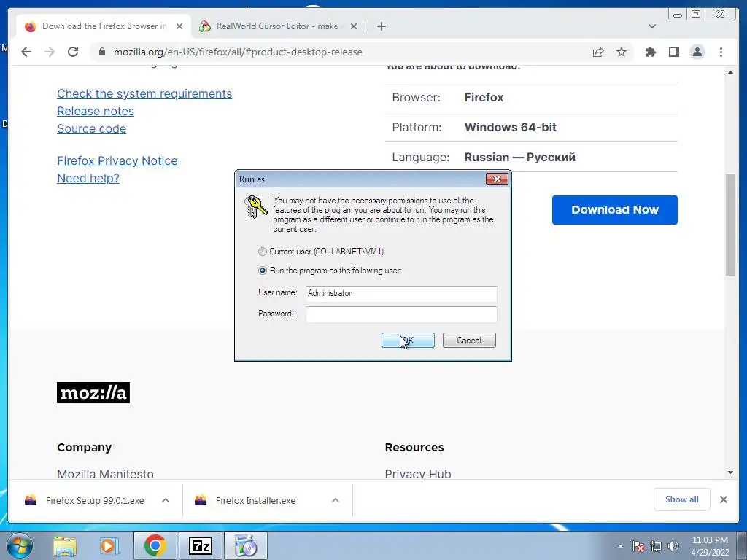Open the Release notes link
The width and height of the screenshot is (747, 560).
coord(96,111)
